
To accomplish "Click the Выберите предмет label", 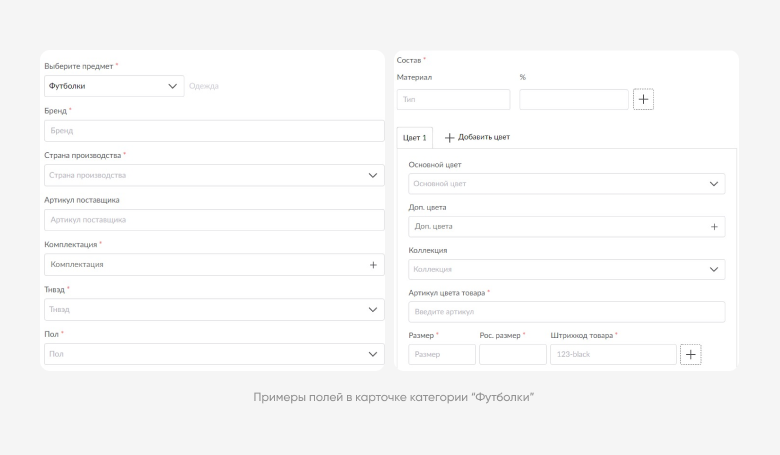I will (79, 66).
